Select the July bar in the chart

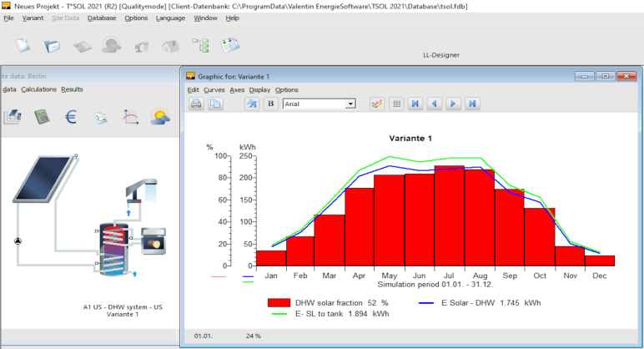(449, 217)
